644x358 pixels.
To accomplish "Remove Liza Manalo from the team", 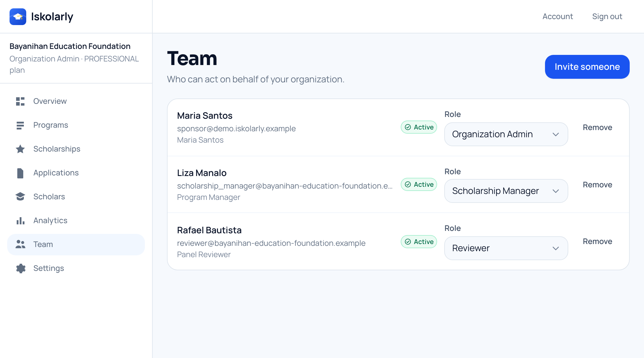I will (x=597, y=185).
